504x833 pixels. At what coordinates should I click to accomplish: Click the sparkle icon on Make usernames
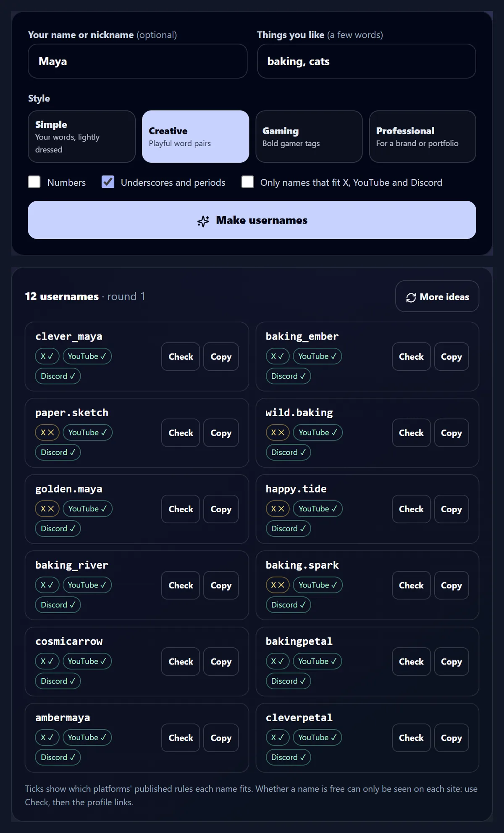tap(203, 221)
